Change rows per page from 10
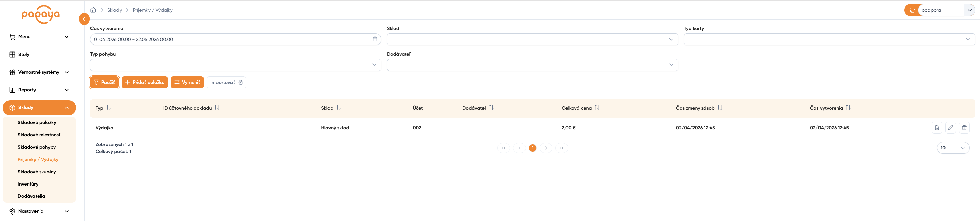Image resolution: width=980 pixels, height=221 pixels. (x=953, y=148)
